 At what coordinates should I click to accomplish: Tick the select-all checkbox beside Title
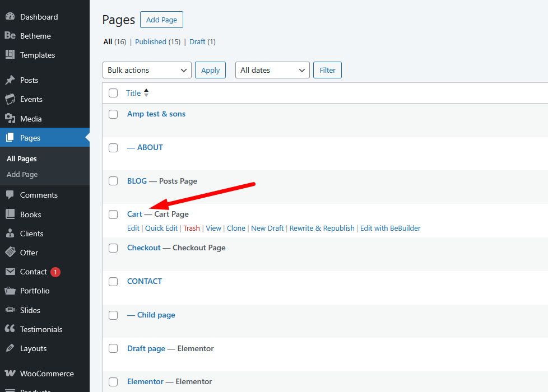pyautogui.click(x=113, y=93)
